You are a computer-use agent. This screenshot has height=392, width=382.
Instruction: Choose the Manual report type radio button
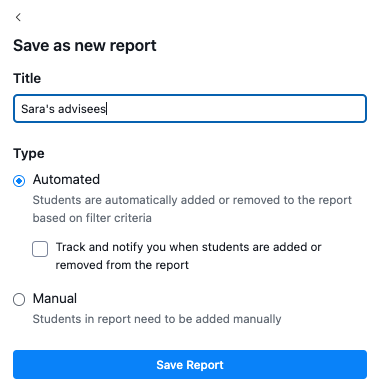19,299
